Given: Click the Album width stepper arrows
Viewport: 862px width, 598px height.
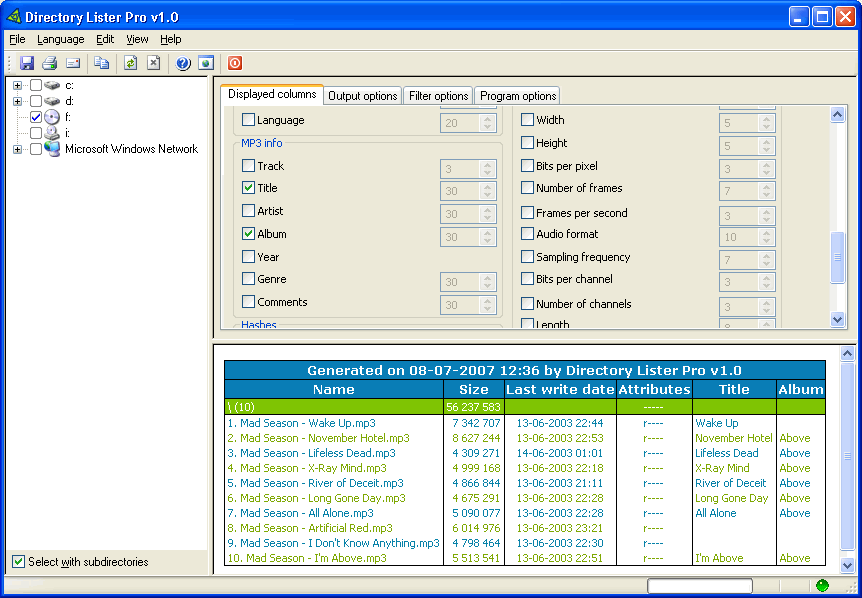Looking at the screenshot, I should (x=488, y=237).
